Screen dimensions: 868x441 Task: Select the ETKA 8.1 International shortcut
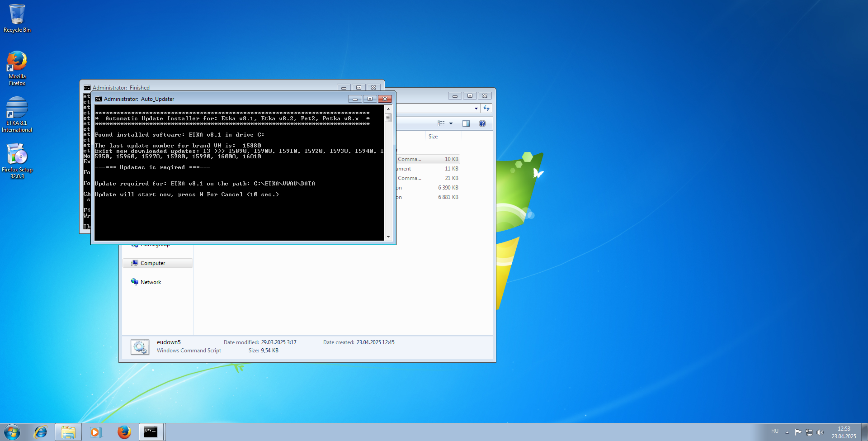pyautogui.click(x=17, y=114)
